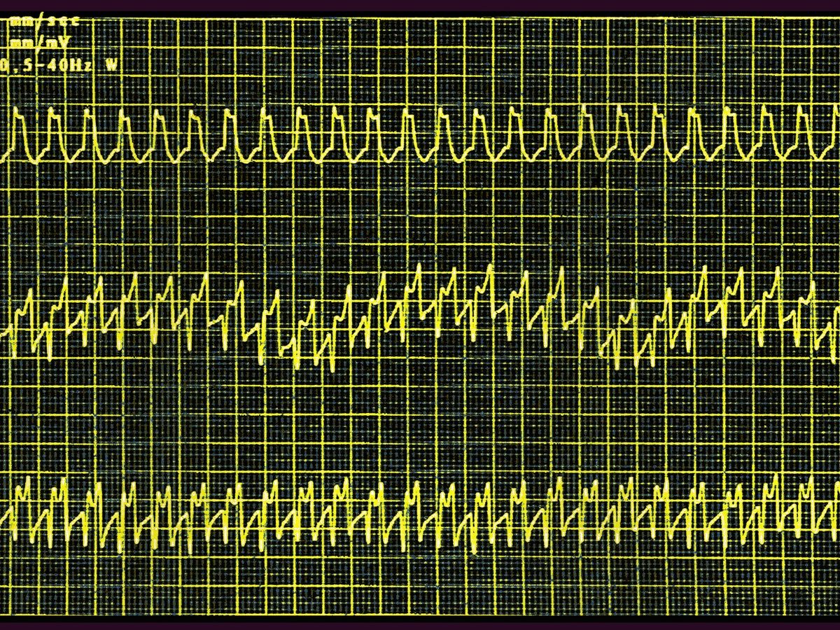Click the "mm/sec" paper speed label
Image resolution: width=840 pixels, height=630 pixels.
click(x=45, y=22)
